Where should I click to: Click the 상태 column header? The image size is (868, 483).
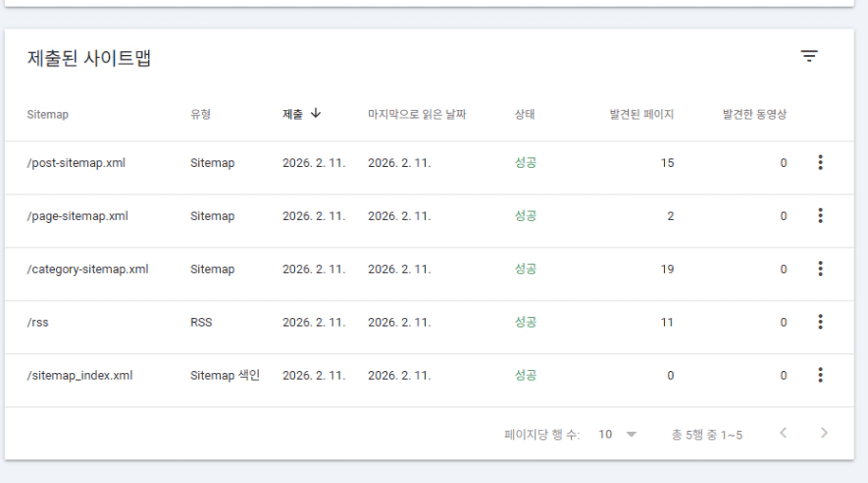(x=525, y=114)
